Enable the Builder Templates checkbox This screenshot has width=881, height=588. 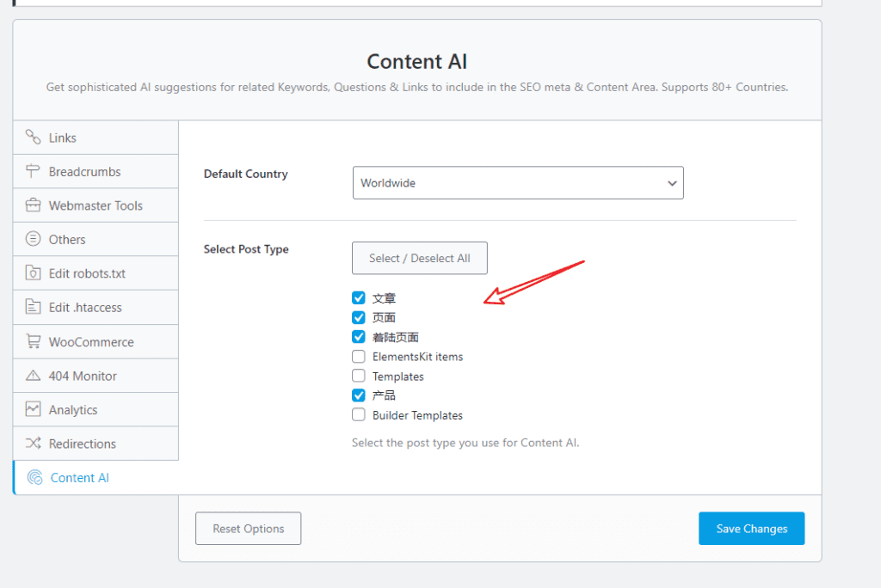[359, 415]
